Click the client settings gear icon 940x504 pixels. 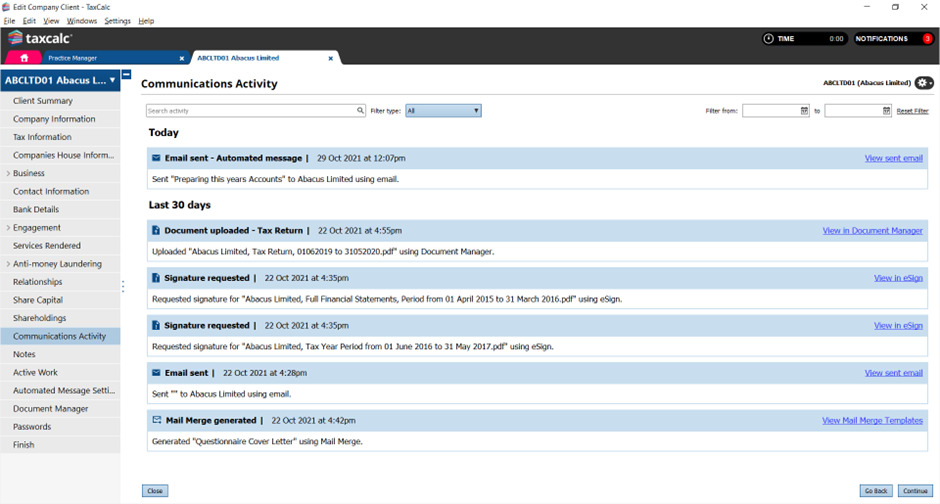(925, 83)
